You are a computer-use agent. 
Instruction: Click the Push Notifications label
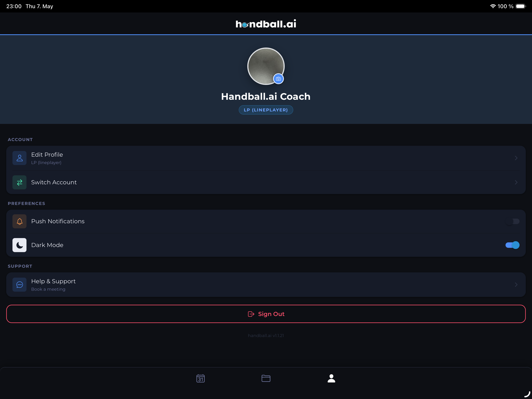coord(58,221)
